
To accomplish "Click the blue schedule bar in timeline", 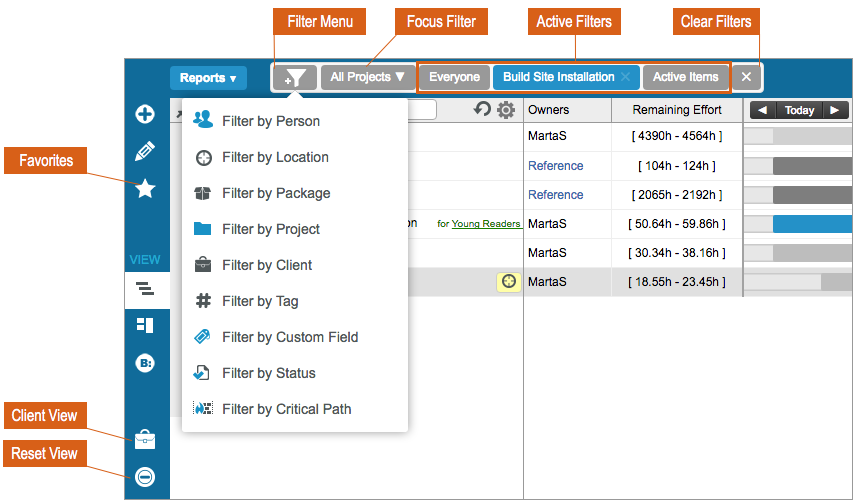I will click(x=810, y=224).
